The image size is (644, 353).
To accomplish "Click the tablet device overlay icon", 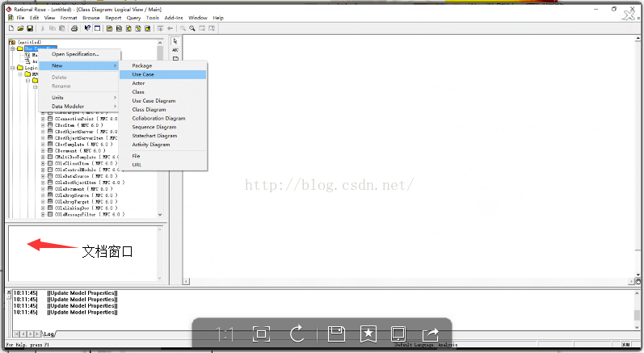I will click(x=398, y=334).
